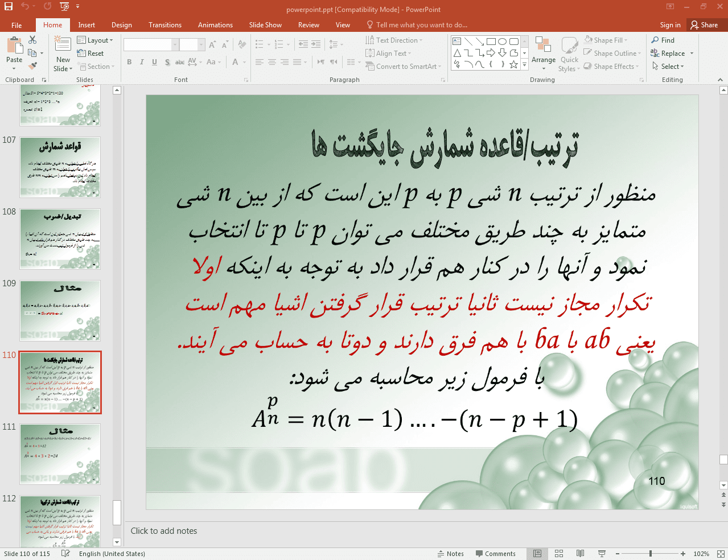The width and height of the screenshot is (728, 560).
Task: Select the star shape in shapes gallery
Action: 513,64
